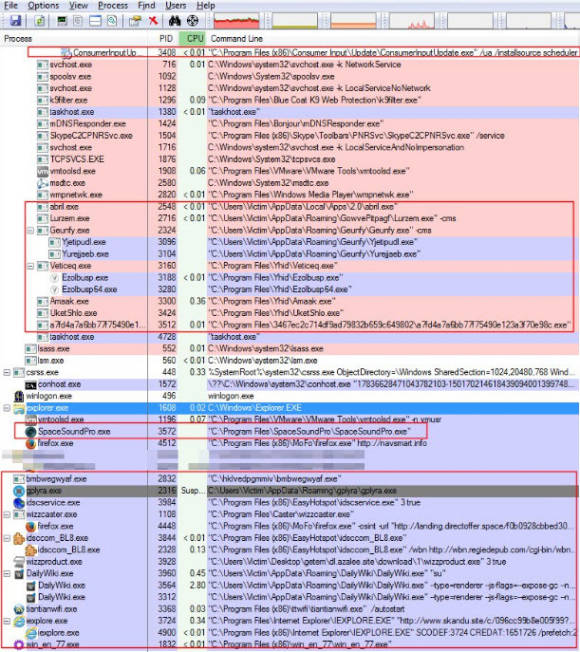Viewport: 580px width, 652px height.
Task: Click the Show Process Tree toolbar icon
Action: (78, 20)
